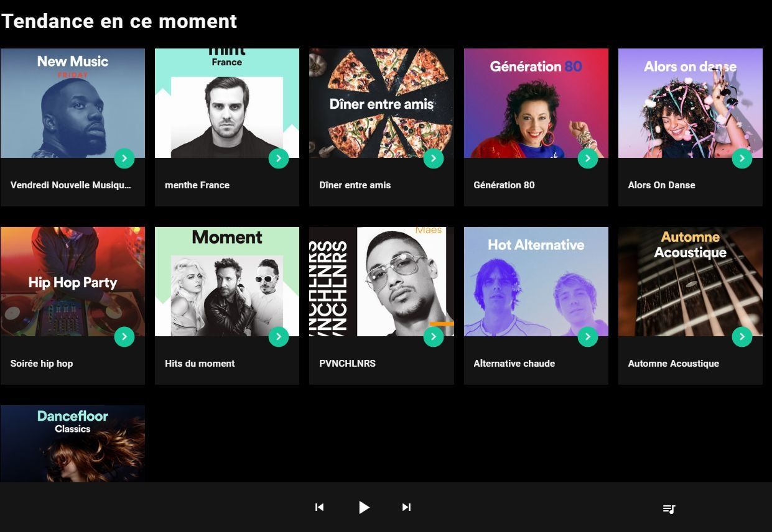Open the play queue icon
The width and height of the screenshot is (772, 532).
(x=669, y=509)
